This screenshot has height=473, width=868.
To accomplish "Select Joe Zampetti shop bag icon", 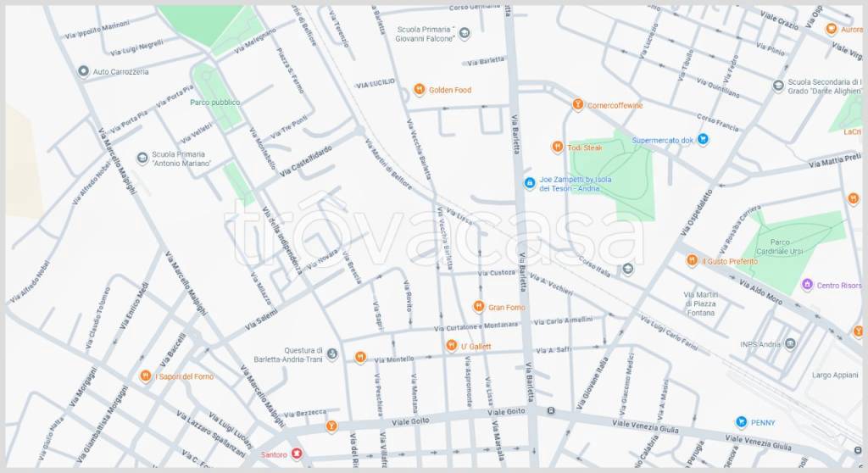I will click(x=530, y=183).
